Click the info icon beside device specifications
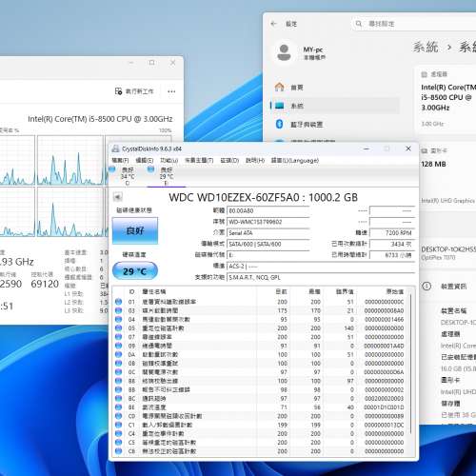 (426, 287)
